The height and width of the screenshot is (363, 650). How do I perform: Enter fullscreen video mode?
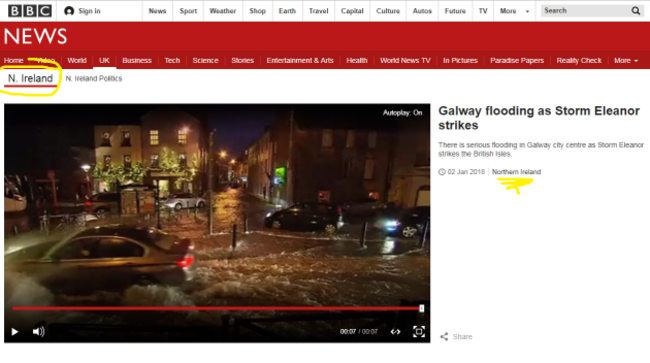tap(419, 332)
